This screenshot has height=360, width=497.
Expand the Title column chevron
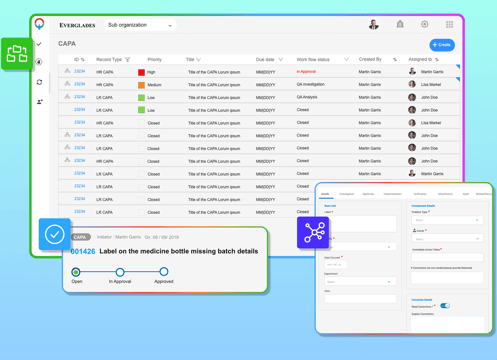[199, 60]
